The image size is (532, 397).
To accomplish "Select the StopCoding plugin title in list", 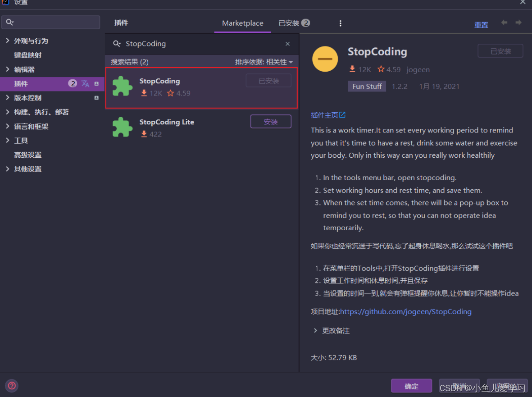I will coord(159,81).
